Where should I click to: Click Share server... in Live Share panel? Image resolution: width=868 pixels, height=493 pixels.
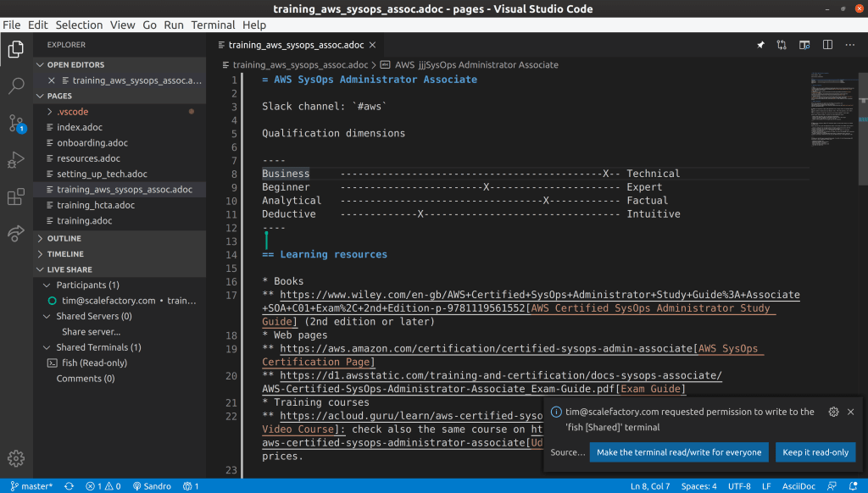point(92,332)
